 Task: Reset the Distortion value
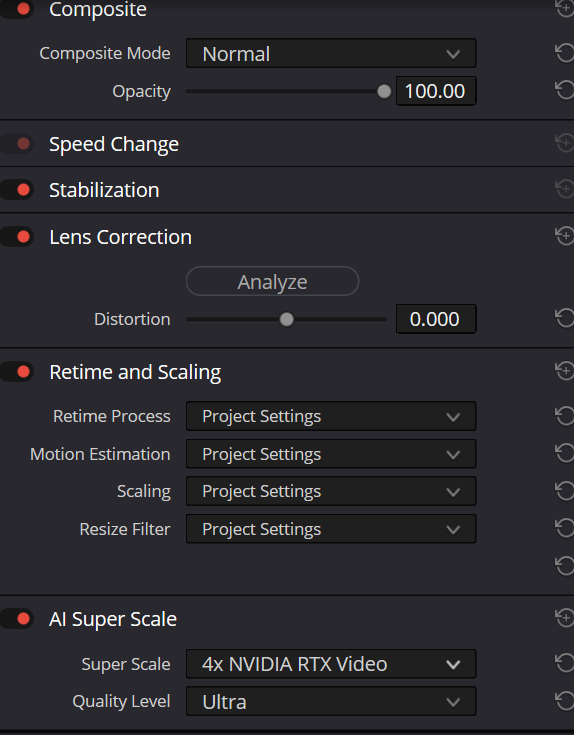pos(565,318)
